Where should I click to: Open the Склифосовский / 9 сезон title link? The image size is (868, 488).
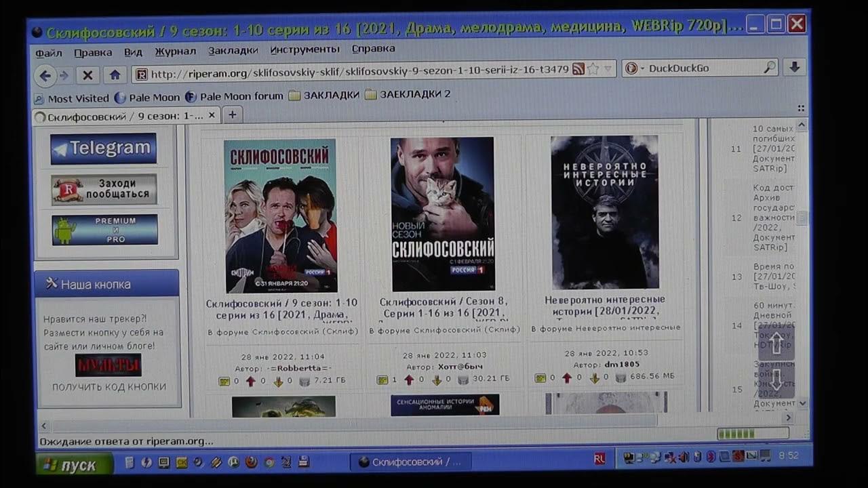click(281, 309)
